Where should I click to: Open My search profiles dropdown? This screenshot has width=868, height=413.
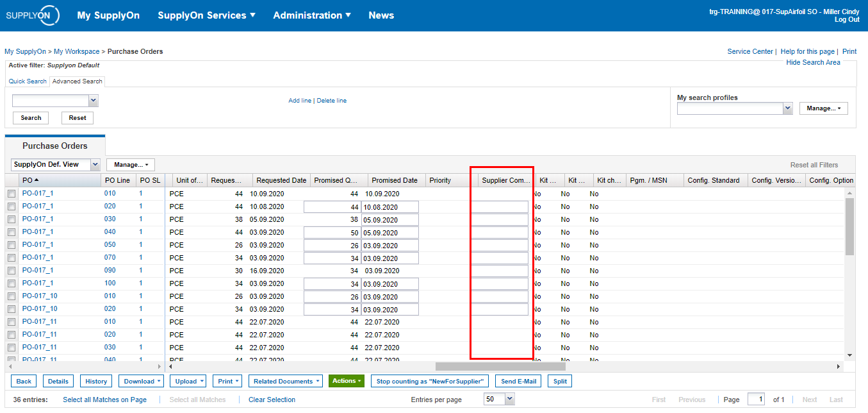(788, 108)
